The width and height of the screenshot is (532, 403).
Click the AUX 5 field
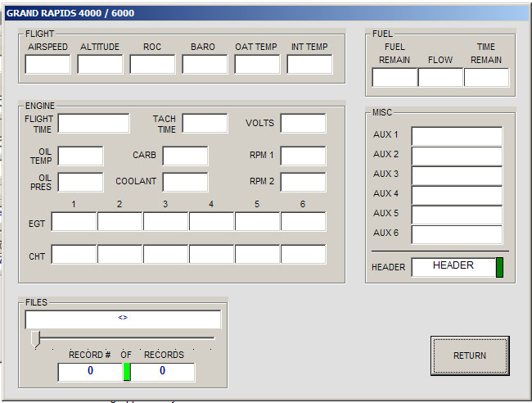tap(457, 215)
